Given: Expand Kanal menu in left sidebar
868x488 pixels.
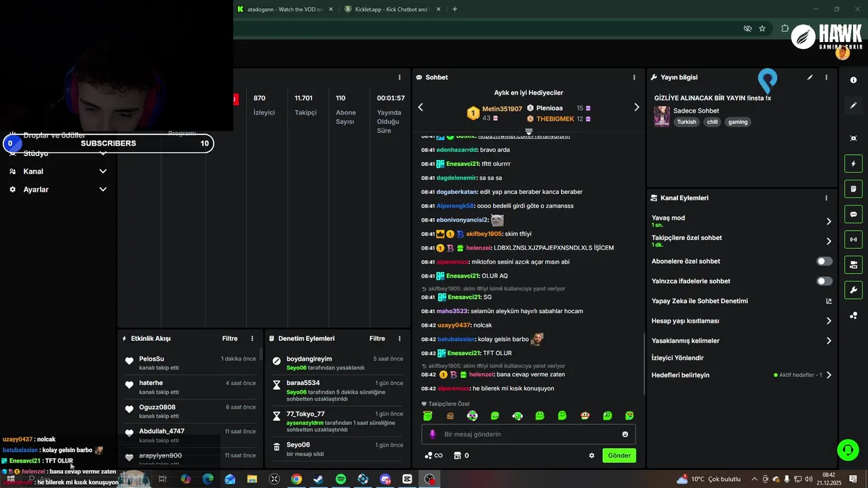Looking at the screenshot, I should point(103,171).
